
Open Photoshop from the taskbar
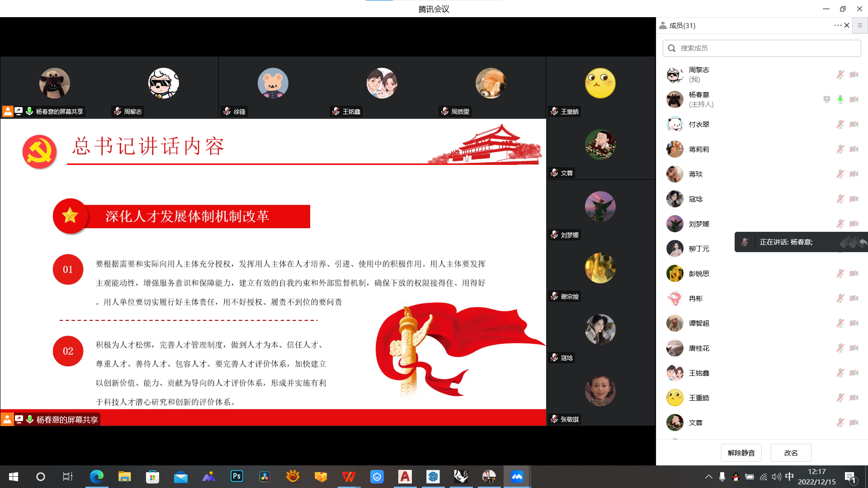coord(236,476)
